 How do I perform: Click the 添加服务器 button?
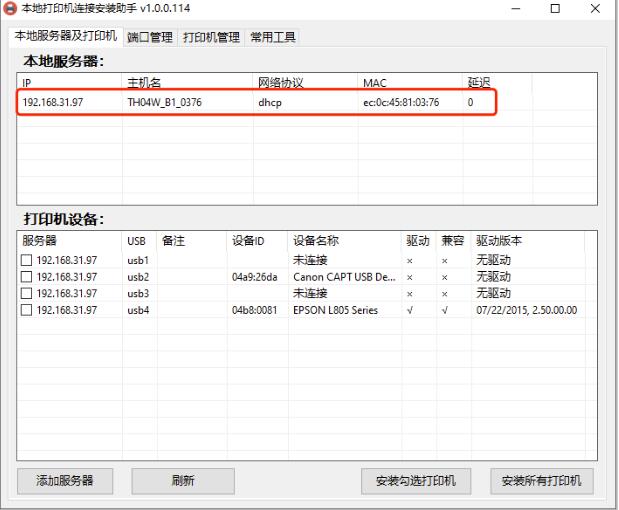click(x=65, y=481)
